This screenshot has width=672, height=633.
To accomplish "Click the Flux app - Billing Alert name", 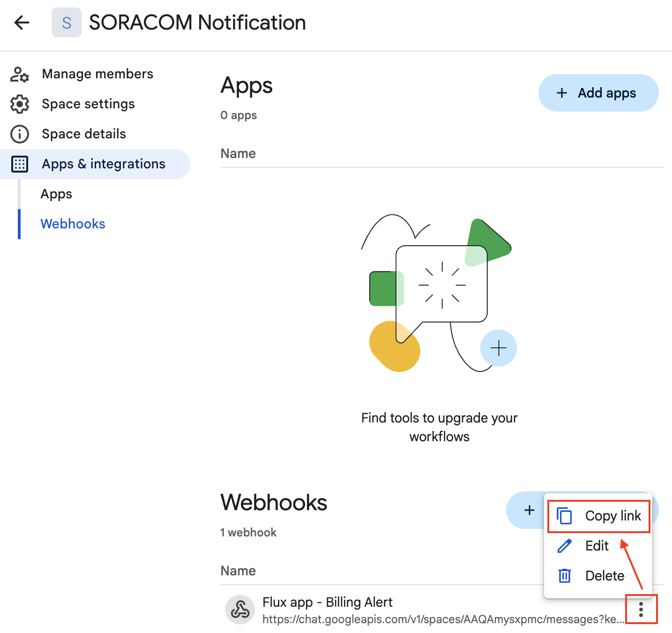I will [x=328, y=602].
